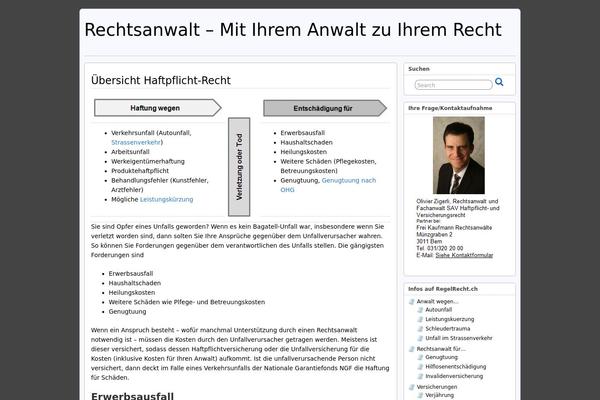Click Heilungskosten in Entschädigung list
Image resolution: width=600 pixels, height=400 pixels.
pos(303,152)
